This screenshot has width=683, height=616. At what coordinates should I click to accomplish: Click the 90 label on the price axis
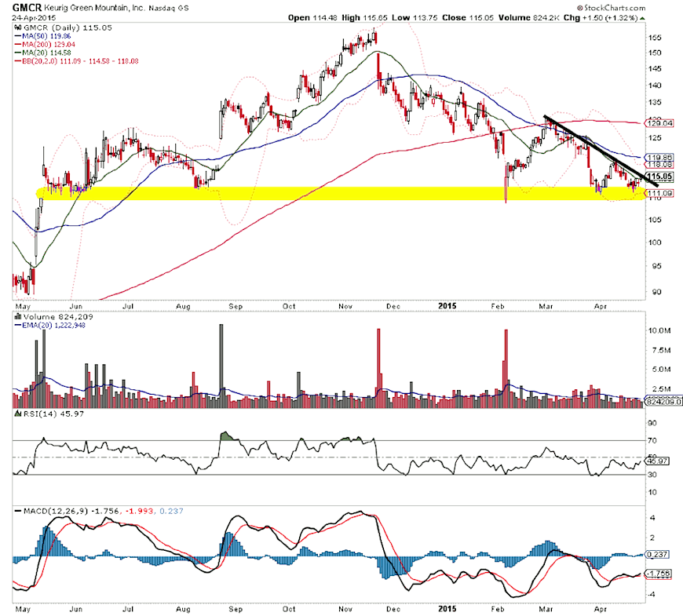pyautogui.click(x=656, y=292)
